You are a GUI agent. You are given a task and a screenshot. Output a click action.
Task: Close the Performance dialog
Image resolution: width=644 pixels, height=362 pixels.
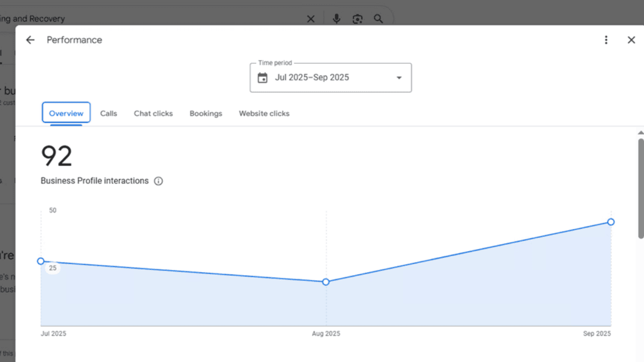pos(631,40)
